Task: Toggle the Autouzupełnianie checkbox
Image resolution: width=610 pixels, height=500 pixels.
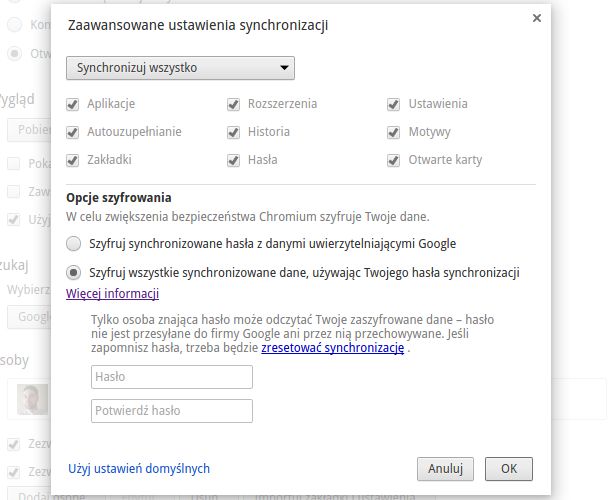Action: tap(72, 132)
